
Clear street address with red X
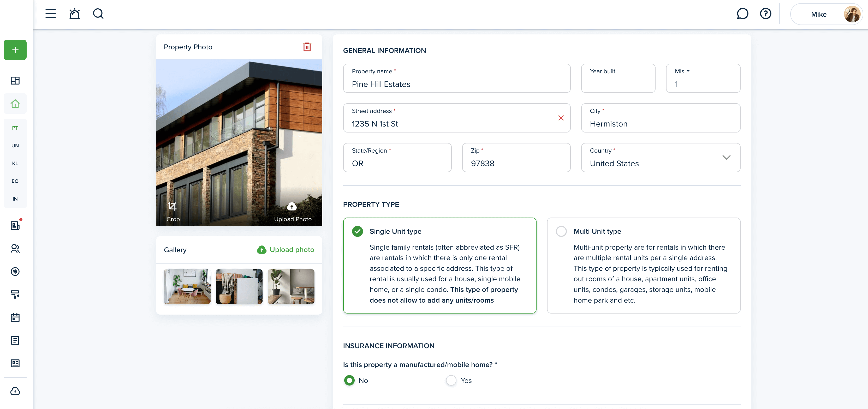pyautogui.click(x=561, y=118)
